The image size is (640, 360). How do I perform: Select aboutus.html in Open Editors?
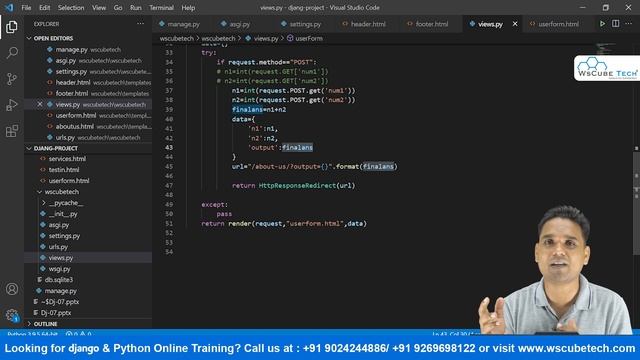(88, 127)
